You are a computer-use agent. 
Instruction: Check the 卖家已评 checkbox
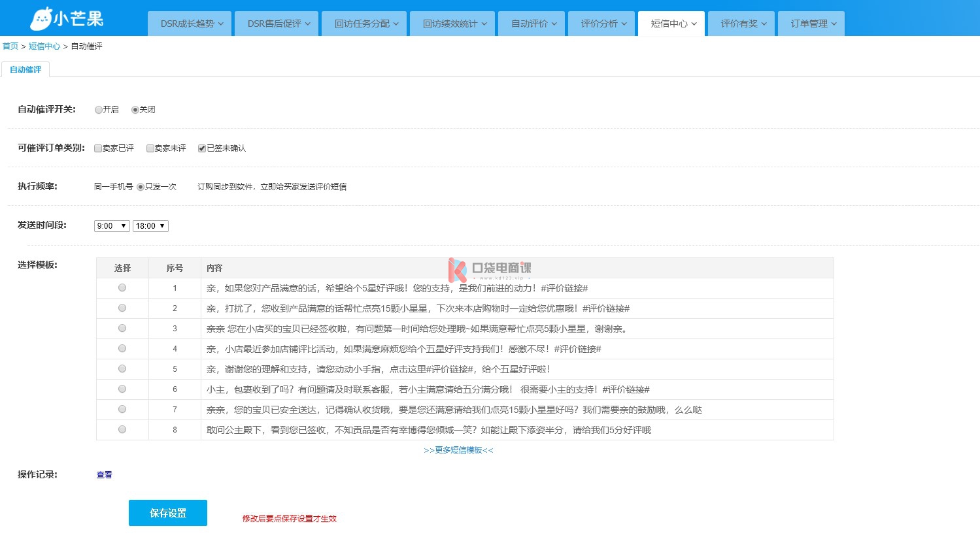(x=98, y=148)
